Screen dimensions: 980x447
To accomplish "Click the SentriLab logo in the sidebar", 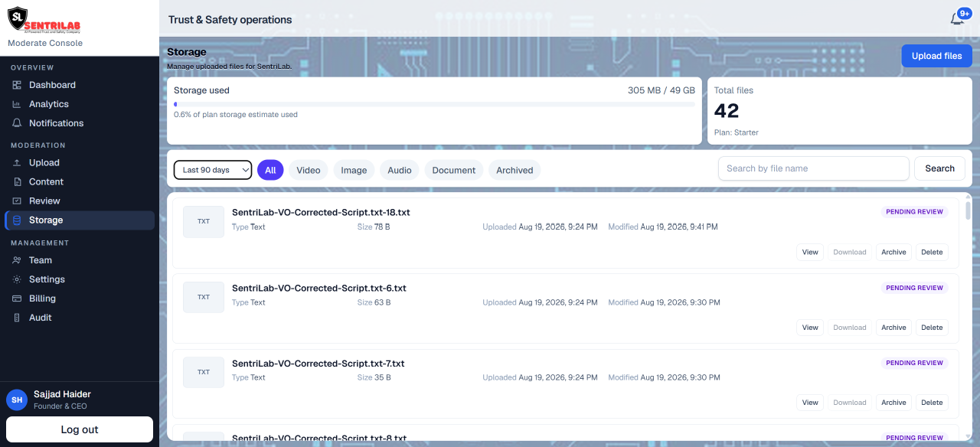I will tap(44, 21).
